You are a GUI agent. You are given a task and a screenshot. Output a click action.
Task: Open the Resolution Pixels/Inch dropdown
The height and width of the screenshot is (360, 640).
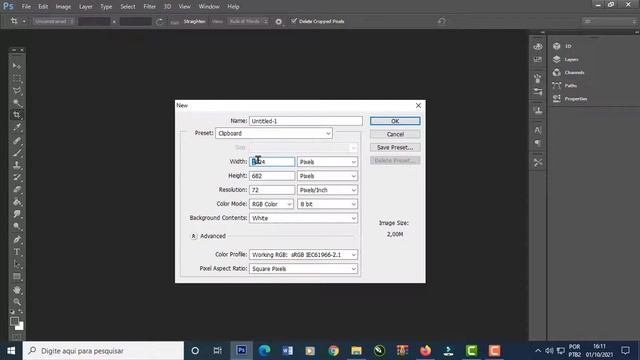click(327, 190)
